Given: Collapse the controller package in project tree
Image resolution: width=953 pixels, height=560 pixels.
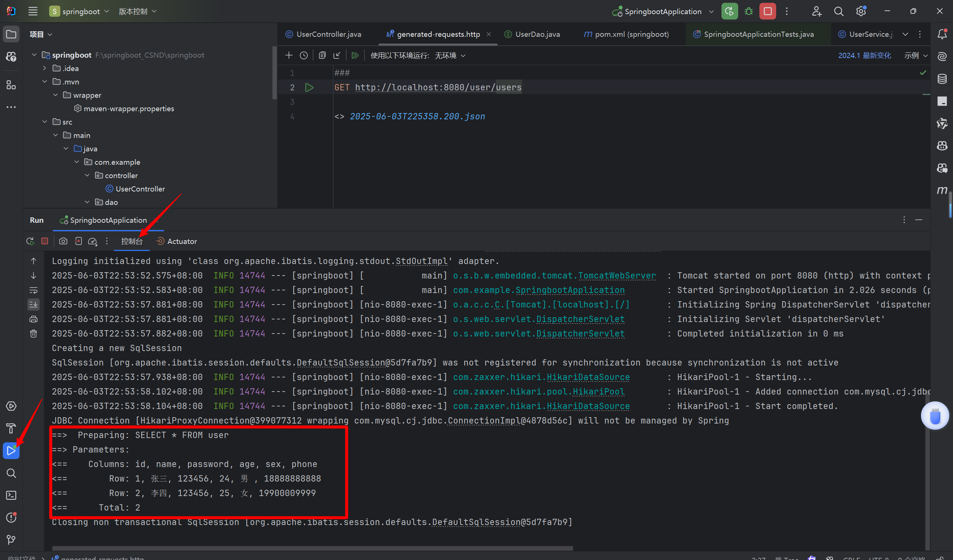Looking at the screenshot, I should [87, 176].
